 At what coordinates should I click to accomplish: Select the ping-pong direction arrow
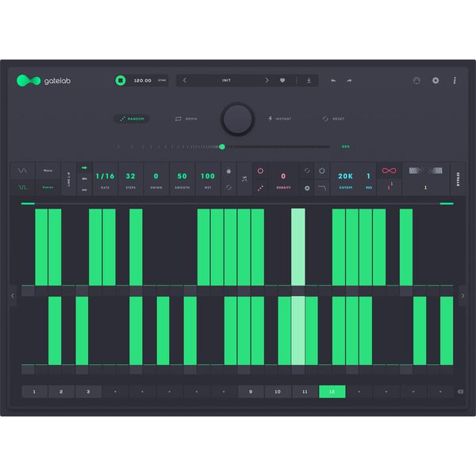tap(84, 190)
